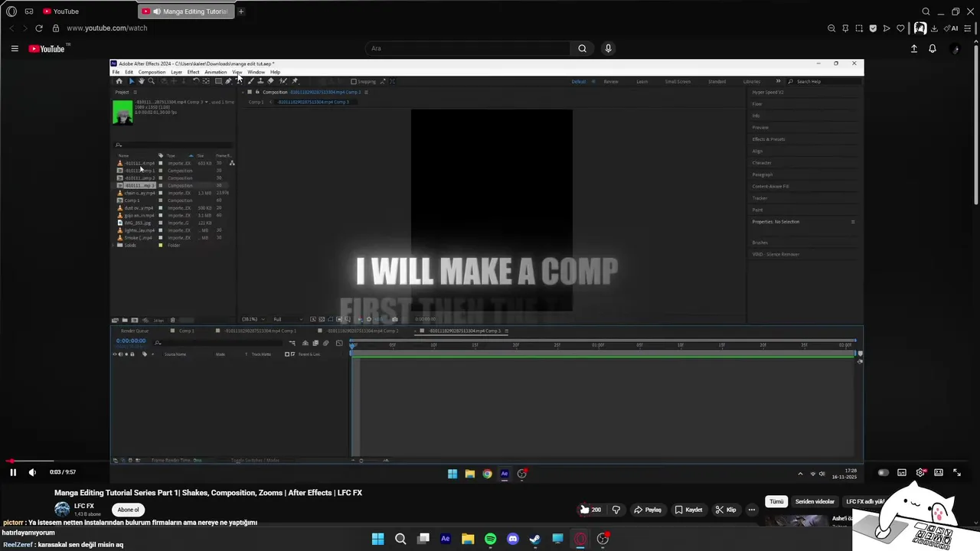Open the Project panel menu icon
The height and width of the screenshot is (551, 980).
point(136,92)
